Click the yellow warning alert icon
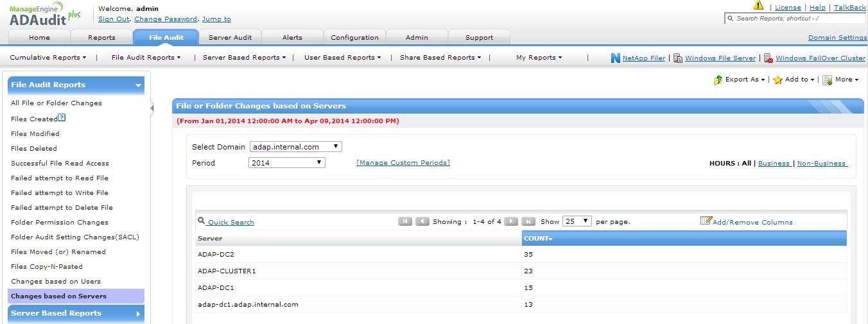The width and height of the screenshot is (868, 324). [x=758, y=6]
